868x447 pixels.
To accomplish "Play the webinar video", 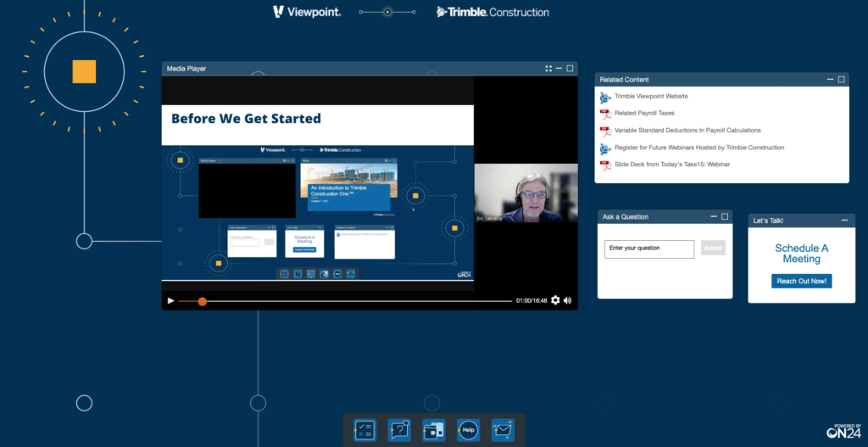I will [170, 301].
